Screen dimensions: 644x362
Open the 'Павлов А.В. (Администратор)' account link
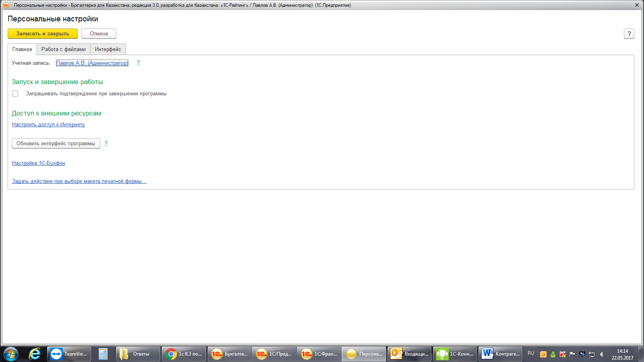[92, 63]
